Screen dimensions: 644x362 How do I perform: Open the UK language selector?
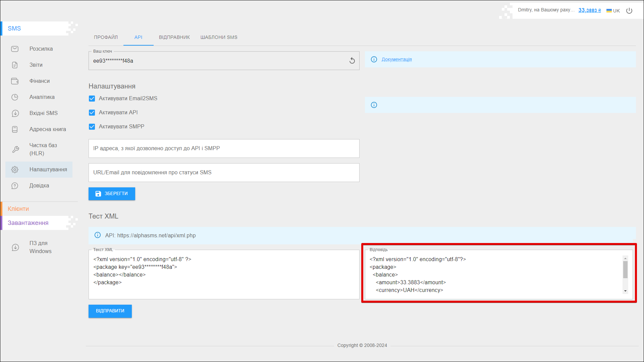pos(613,11)
